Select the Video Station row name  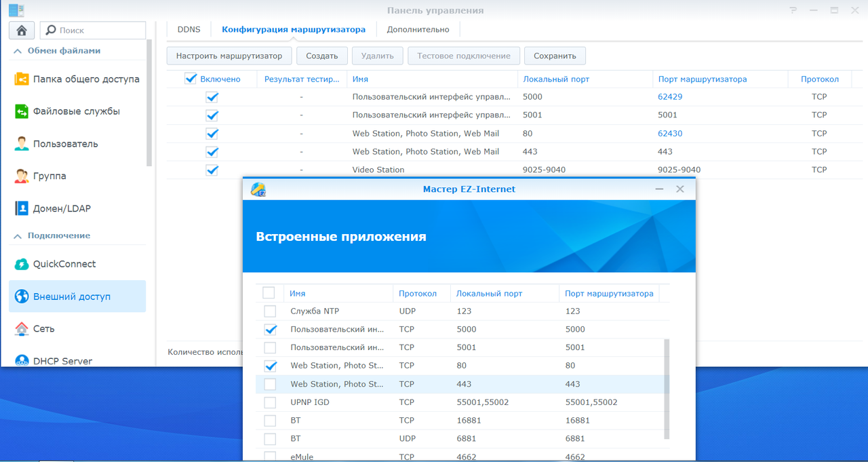378,170
